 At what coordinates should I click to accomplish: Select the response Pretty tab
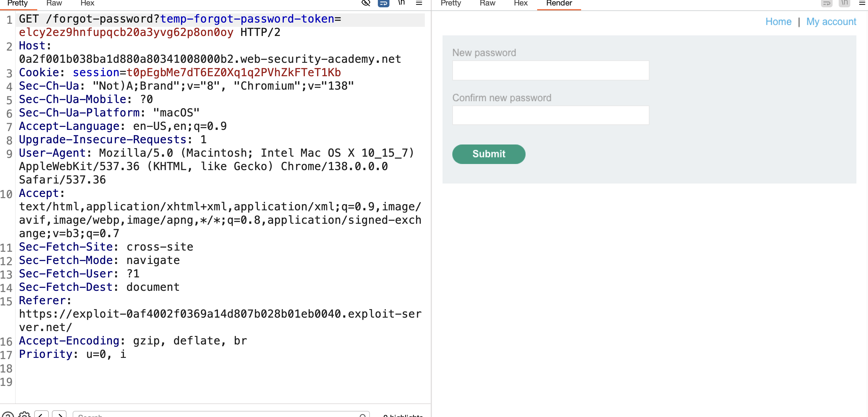click(451, 3)
